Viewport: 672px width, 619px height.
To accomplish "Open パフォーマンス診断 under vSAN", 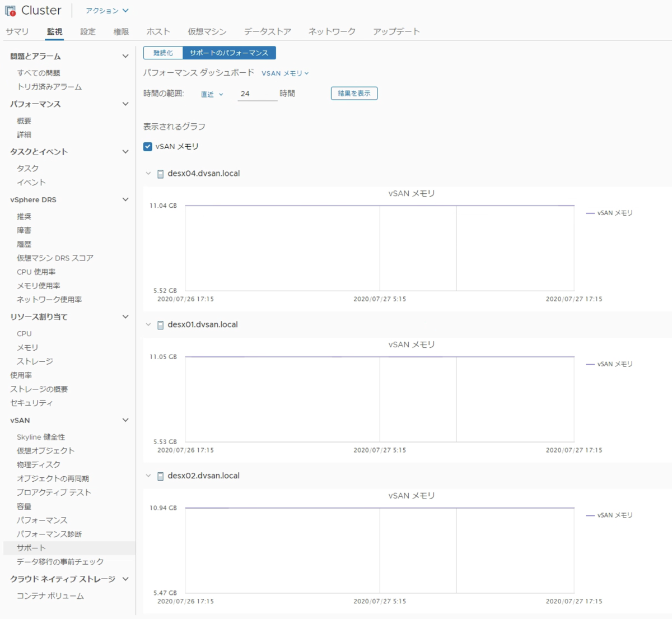I will 49,534.
